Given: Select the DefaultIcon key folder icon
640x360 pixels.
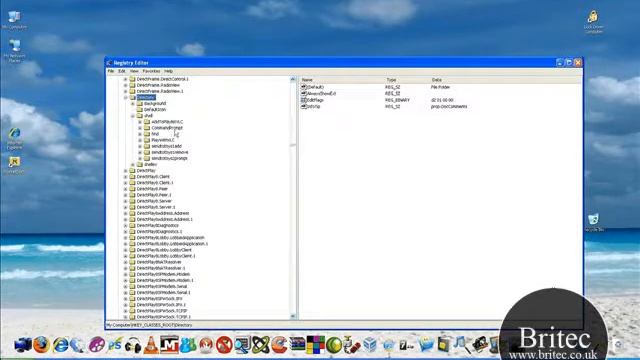Looking at the screenshot, I should (140, 110).
